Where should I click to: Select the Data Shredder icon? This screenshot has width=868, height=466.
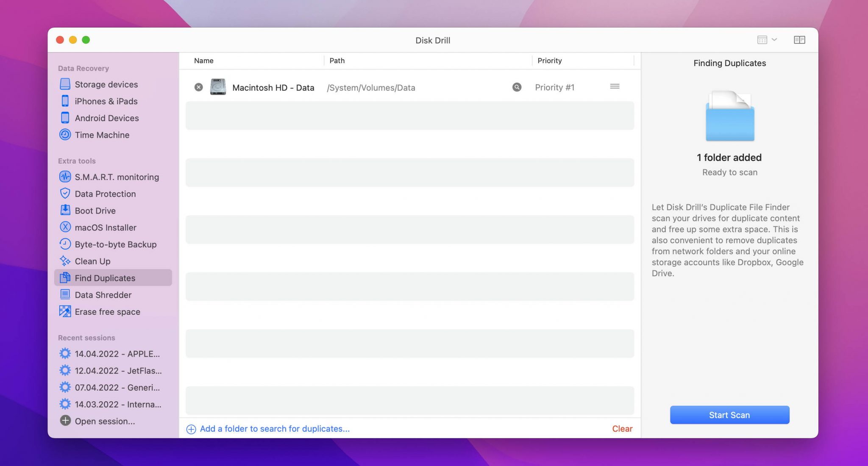pyautogui.click(x=65, y=294)
